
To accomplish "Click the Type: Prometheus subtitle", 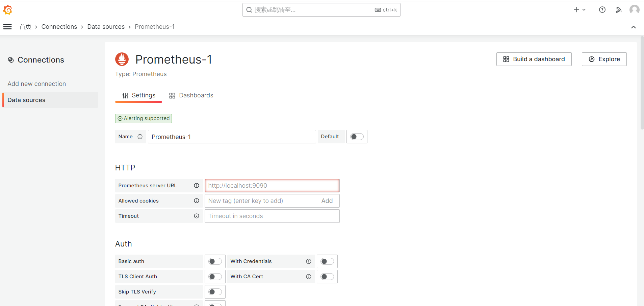I will (x=141, y=74).
